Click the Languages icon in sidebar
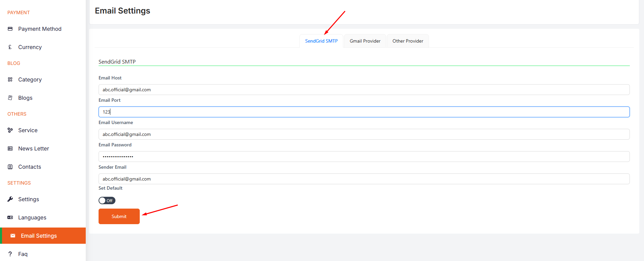Screen dimensions: 644x261 [x=10, y=217]
